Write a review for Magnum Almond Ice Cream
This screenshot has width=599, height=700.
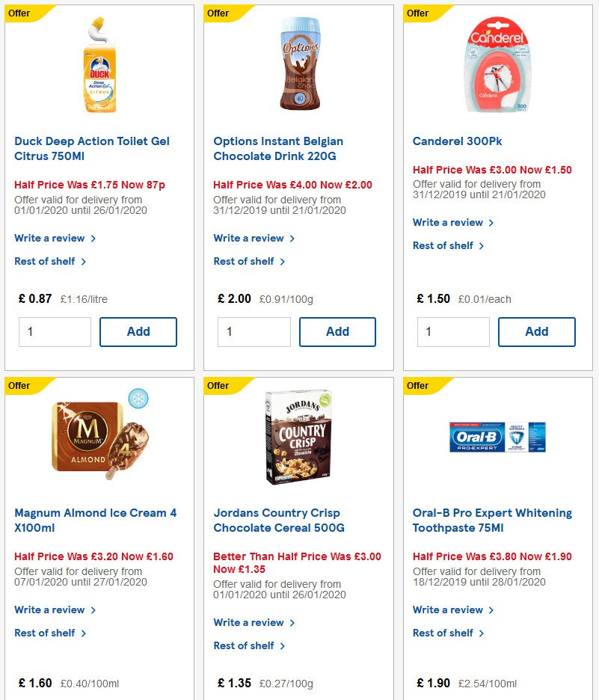click(50, 610)
